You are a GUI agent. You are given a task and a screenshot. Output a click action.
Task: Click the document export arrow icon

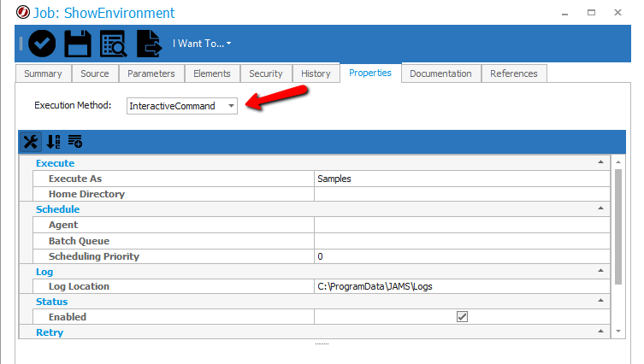[x=149, y=44]
